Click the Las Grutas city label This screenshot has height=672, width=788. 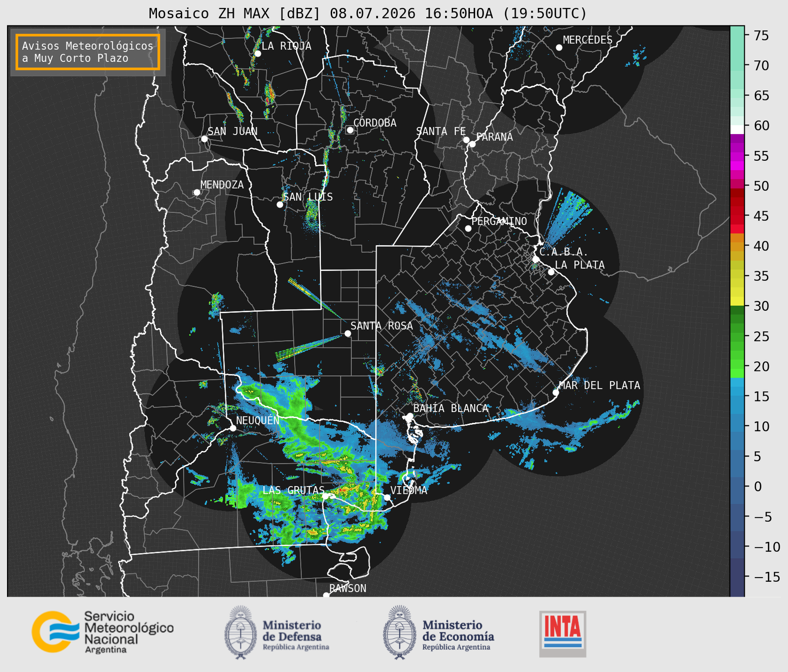coord(293,490)
